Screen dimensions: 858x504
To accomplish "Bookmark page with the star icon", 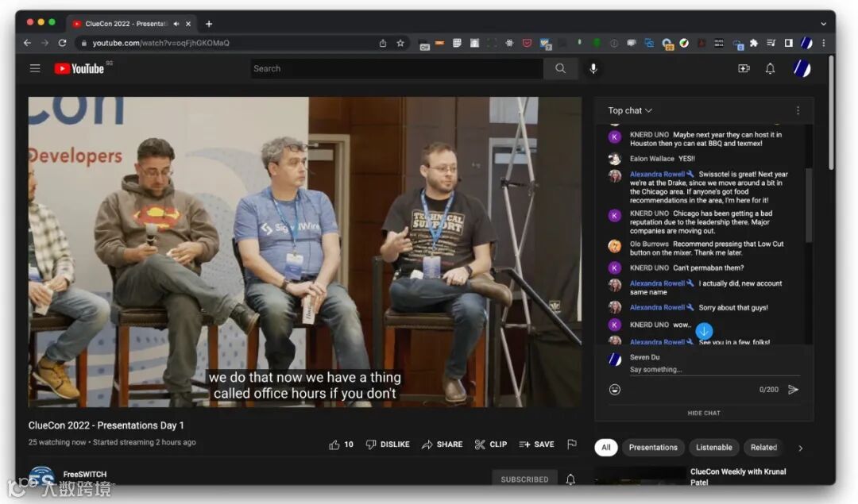I will pos(400,43).
